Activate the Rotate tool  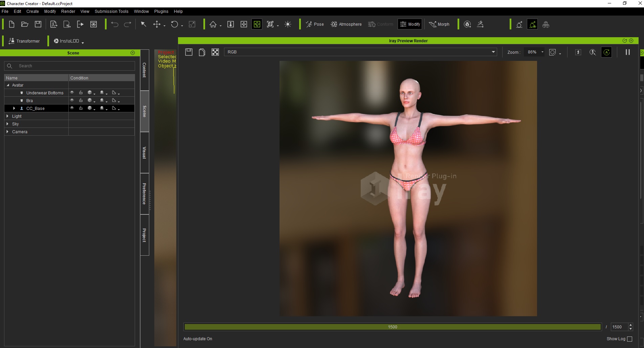pyautogui.click(x=174, y=24)
